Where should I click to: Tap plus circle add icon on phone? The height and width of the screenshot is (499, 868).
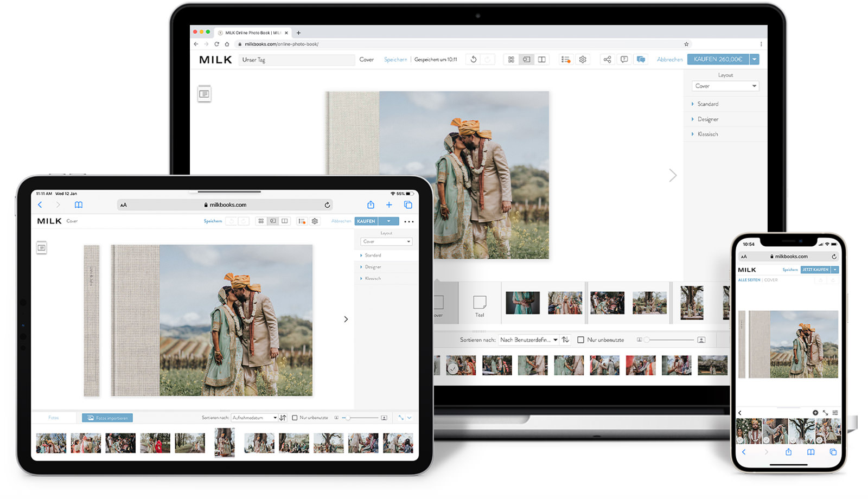tap(815, 413)
